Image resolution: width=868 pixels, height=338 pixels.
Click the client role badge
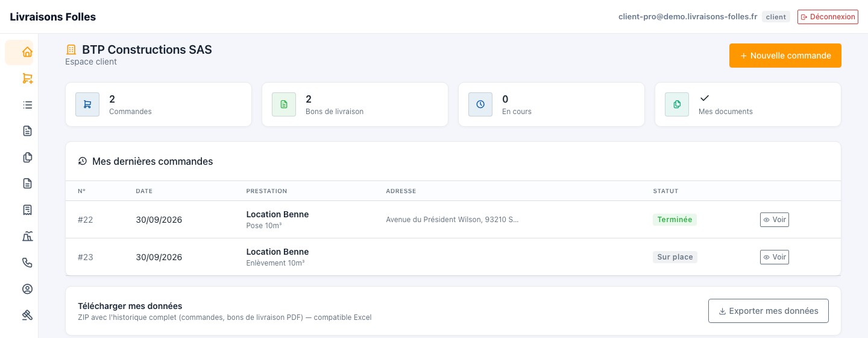click(x=776, y=17)
